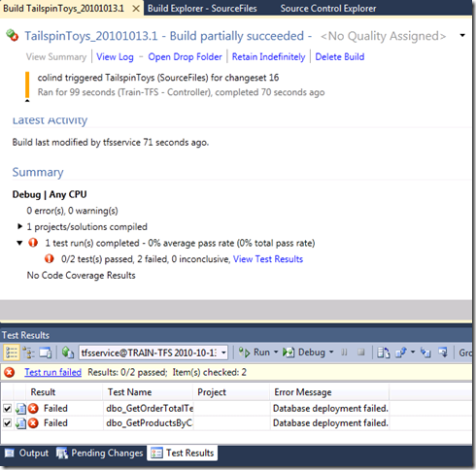Click the columns/export icon after Stop button

384,352
